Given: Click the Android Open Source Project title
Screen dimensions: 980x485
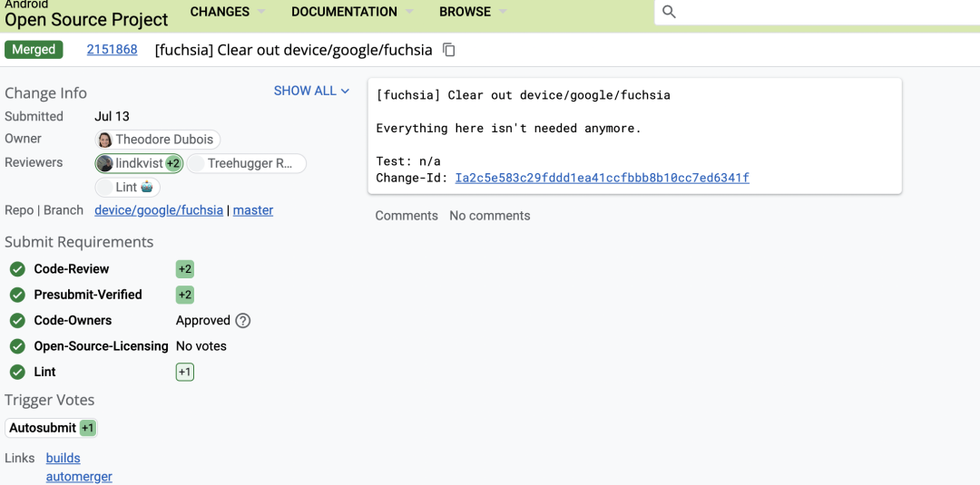Looking at the screenshot, I should [x=86, y=18].
